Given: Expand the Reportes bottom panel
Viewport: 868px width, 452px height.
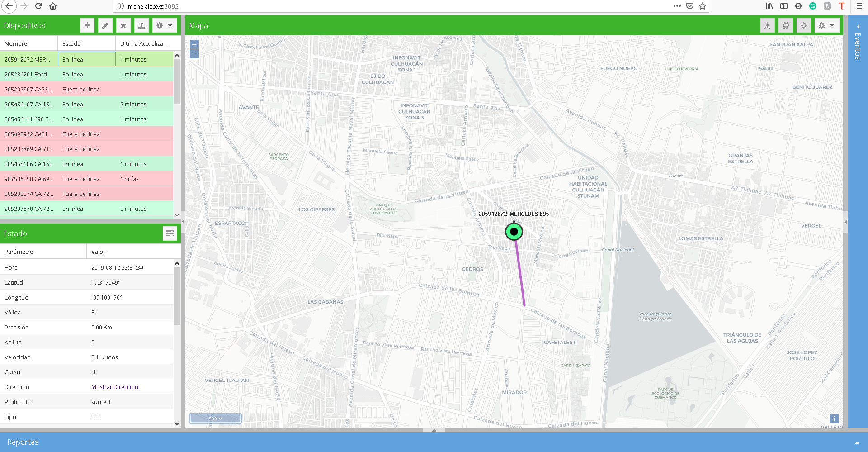Looking at the screenshot, I should coord(857,442).
